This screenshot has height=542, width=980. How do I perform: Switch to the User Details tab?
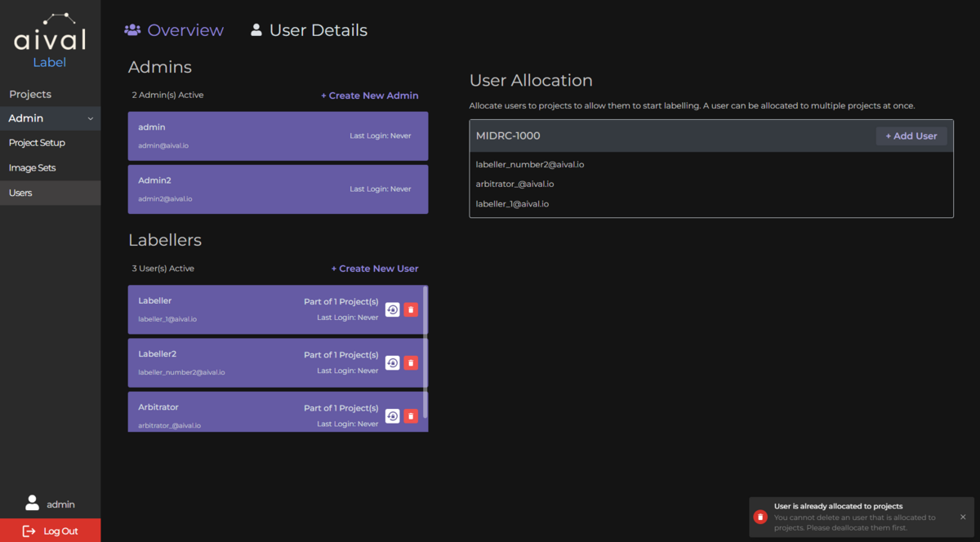click(309, 30)
